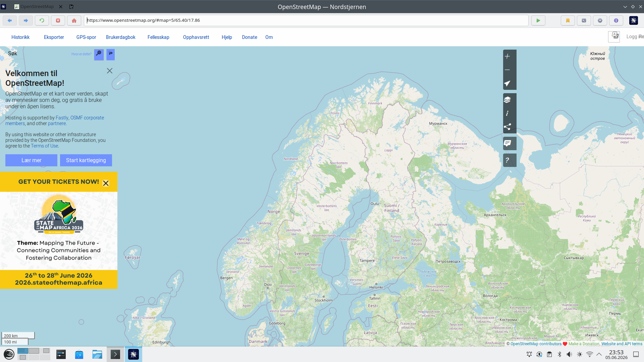Open the system settings taskbar icon
This screenshot has height=362, width=644.
click(x=61, y=354)
